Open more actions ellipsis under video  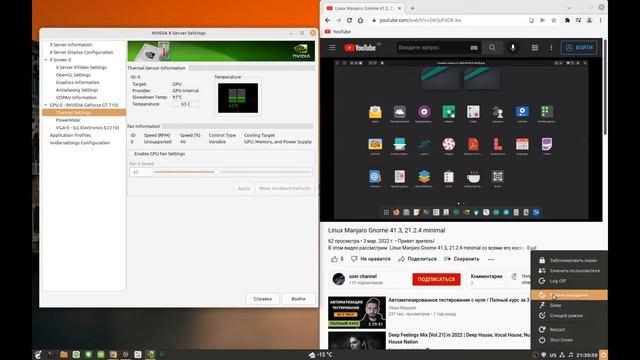point(491,259)
